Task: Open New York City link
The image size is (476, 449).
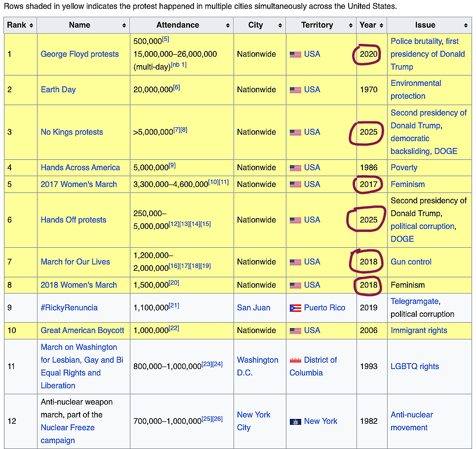Action: [x=253, y=421]
